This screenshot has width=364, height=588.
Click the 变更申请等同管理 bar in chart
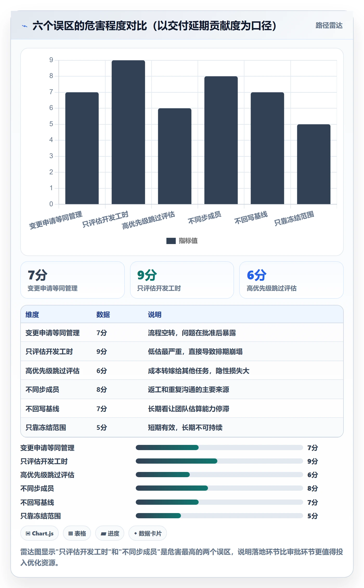pos(82,148)
